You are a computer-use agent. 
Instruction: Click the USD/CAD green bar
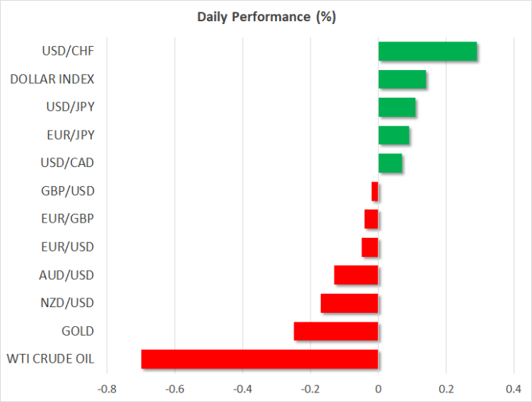pos(391,163)
